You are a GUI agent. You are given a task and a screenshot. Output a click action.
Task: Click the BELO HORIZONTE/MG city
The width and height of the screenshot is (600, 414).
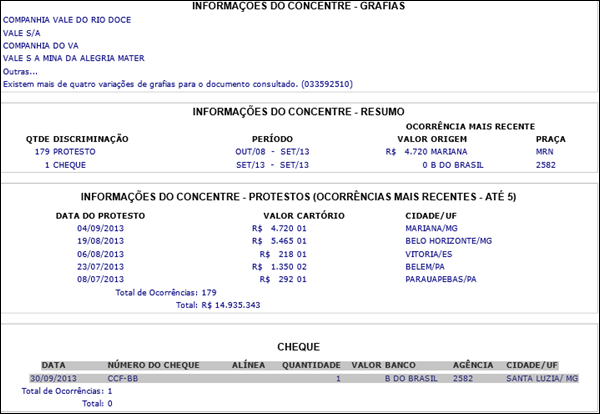449,241
